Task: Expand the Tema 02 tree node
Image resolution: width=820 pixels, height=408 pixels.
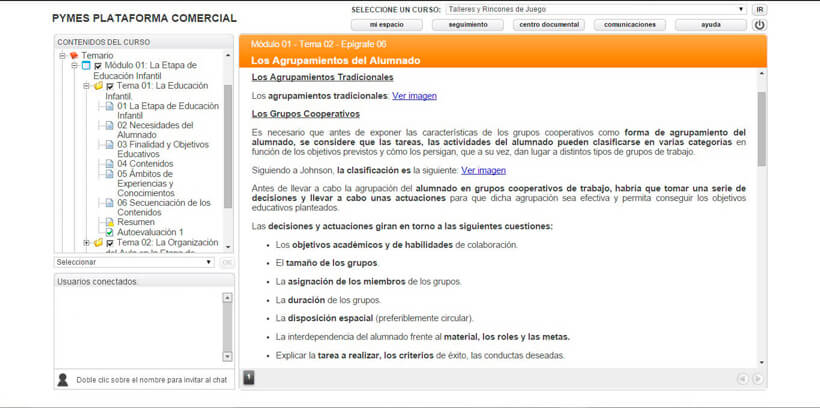Action: [x=86, y=243]
